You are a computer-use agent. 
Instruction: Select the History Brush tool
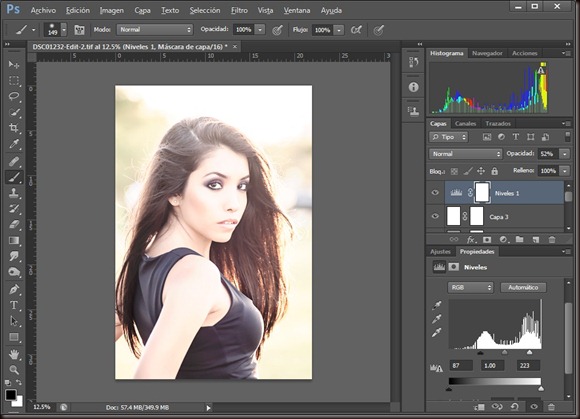point(14,209)
